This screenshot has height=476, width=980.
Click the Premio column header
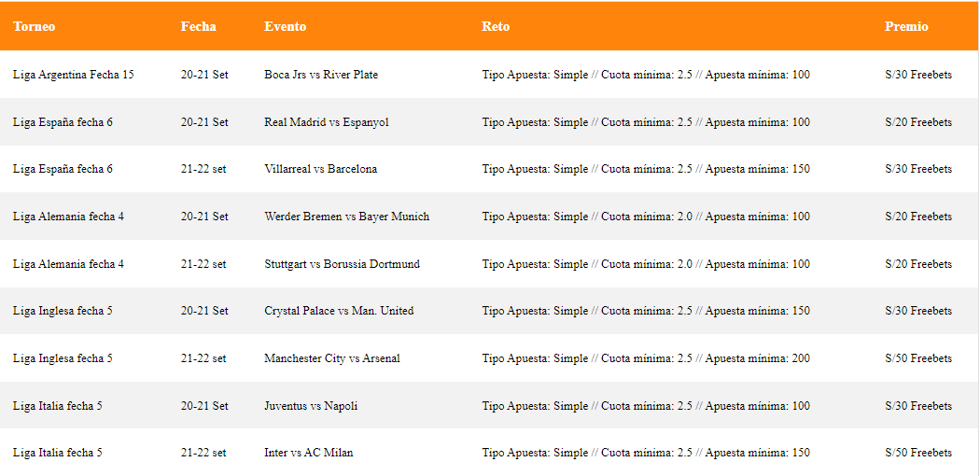tap(906, 26)
